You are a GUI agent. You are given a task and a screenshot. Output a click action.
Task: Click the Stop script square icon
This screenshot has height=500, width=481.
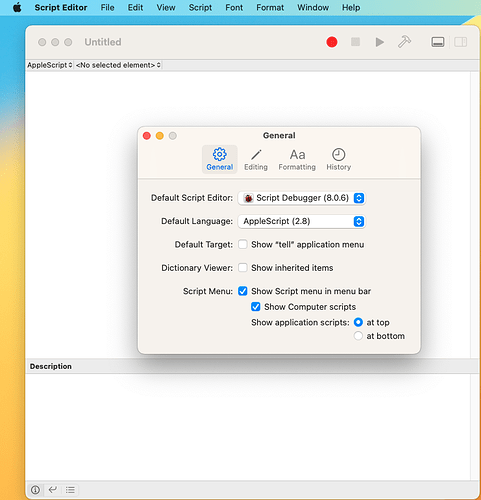click(355, 42)
